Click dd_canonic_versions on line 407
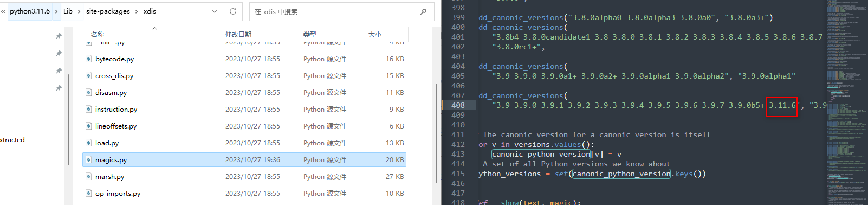Image resolution: width=868 pixels, height=205 pixels. click(521, 95)
